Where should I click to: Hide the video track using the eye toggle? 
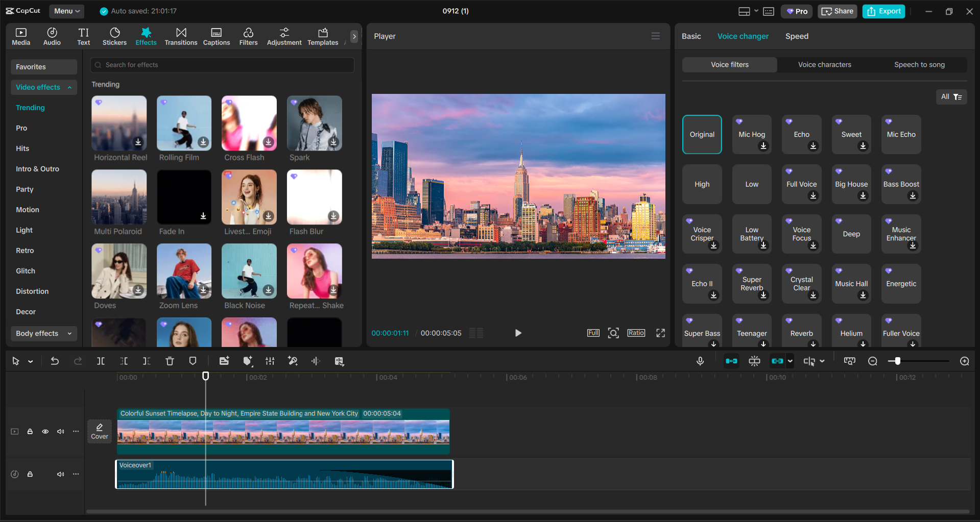(x=45, y=431)
